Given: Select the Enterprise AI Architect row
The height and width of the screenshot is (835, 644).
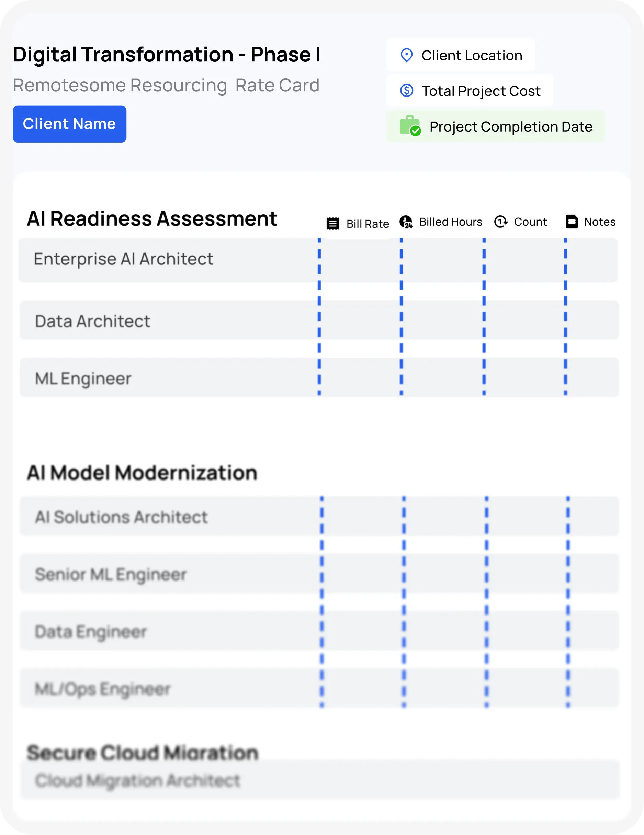Looking at the screenshot, I should [318, 260].
